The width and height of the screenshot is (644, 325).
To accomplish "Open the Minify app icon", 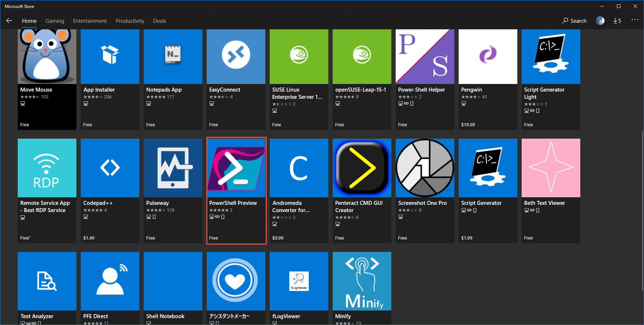I will click(x=362, y=281).
